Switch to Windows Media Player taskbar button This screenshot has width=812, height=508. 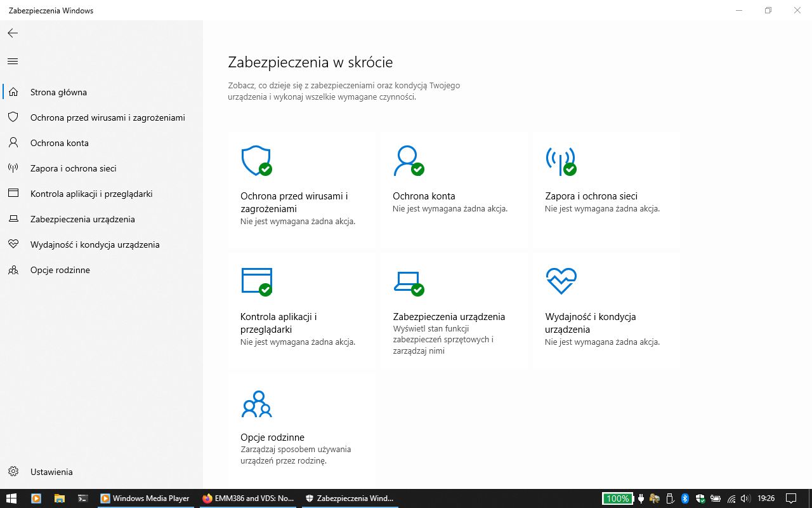click(x=145, y=498)
